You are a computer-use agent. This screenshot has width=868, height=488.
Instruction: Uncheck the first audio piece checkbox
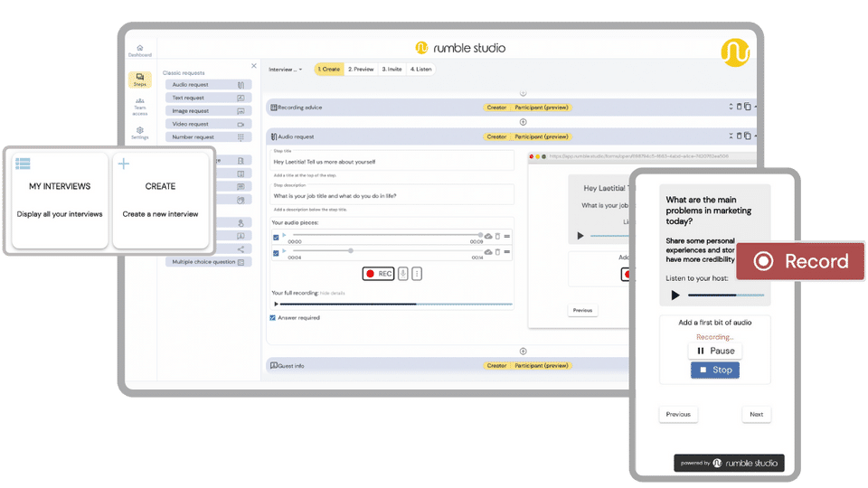pos(276,238)
